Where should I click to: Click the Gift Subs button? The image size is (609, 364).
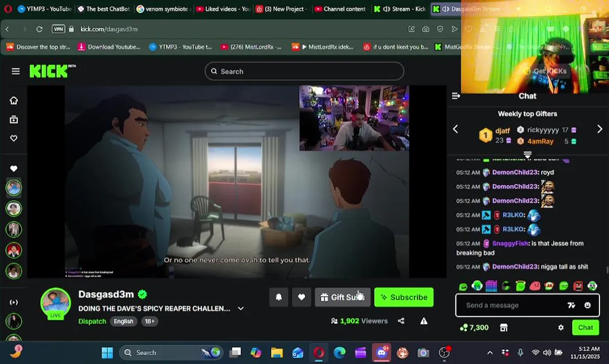343,297
